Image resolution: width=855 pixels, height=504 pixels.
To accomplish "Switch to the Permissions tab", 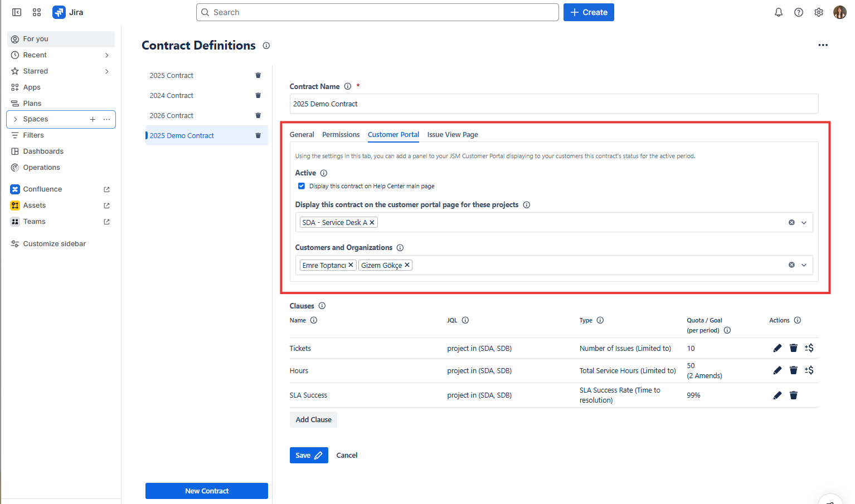I will pos(341,135).
